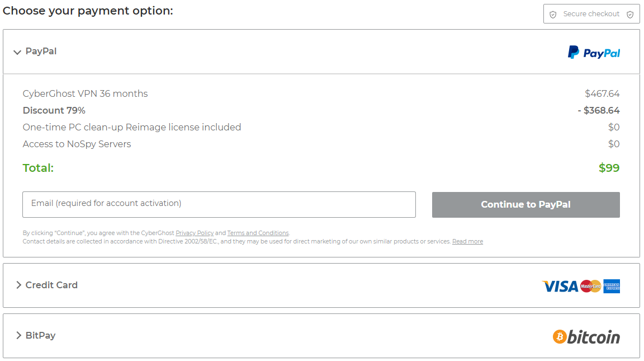
Task: Open the Read more link
Action: tap(467, 241)
